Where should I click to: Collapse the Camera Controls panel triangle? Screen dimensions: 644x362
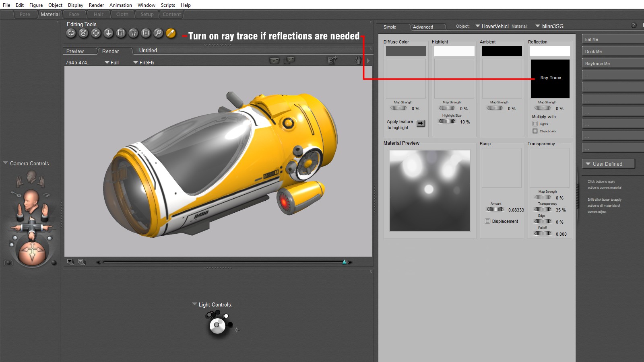[x=6, y=163]
